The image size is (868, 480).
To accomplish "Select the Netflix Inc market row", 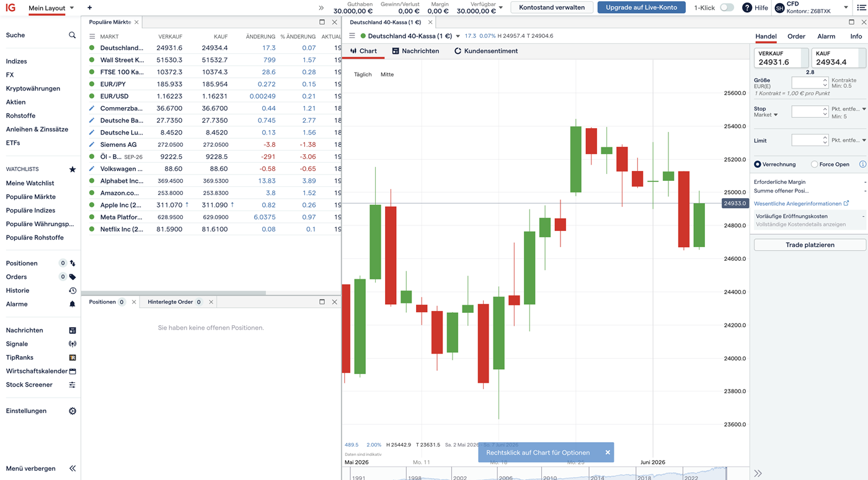I will 211,229.
